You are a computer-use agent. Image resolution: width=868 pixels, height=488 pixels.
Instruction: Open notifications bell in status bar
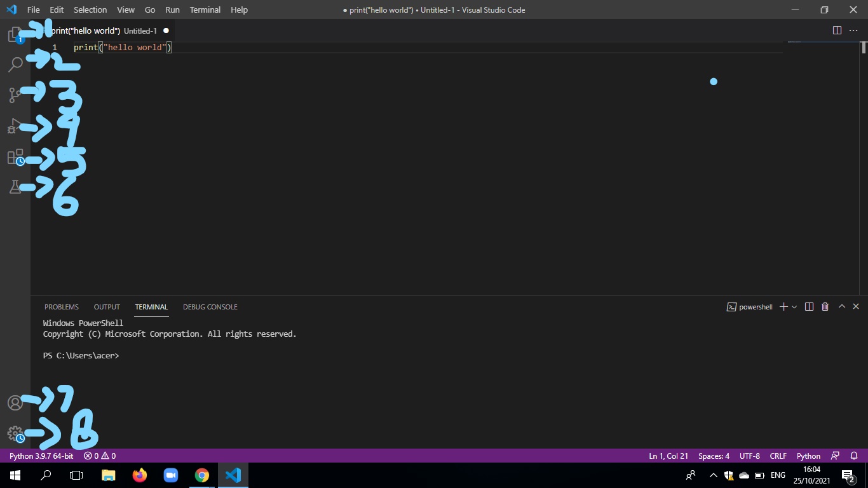(855, 456)
